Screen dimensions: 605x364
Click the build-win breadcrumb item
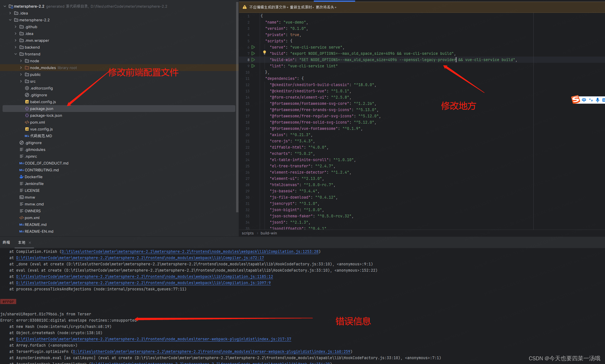(269, 233)
